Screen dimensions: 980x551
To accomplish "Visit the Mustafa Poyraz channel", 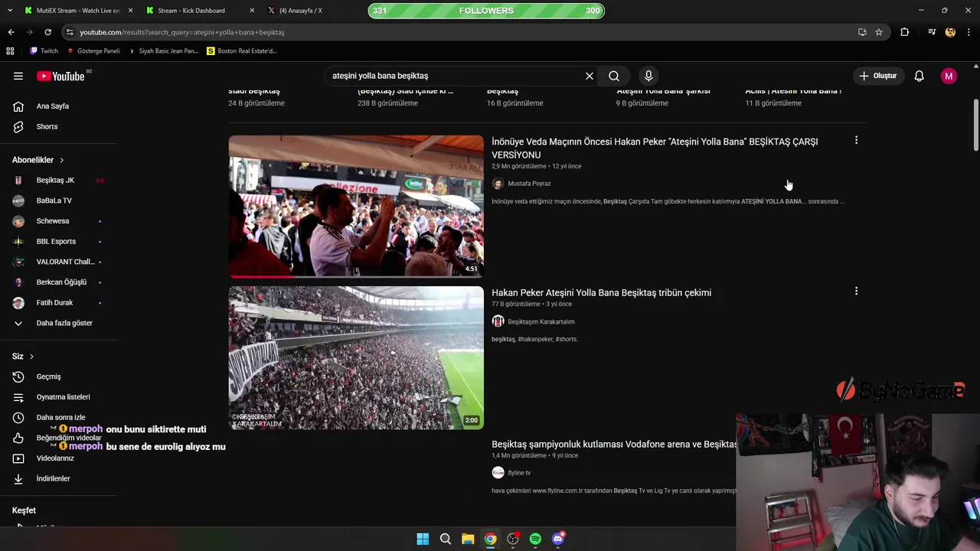I will tap(529, 184).
